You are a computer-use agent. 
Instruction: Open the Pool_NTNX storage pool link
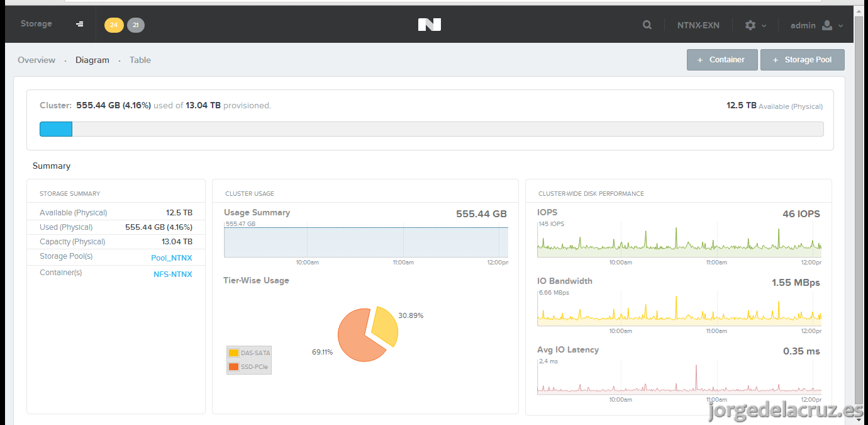click(172, 258)
